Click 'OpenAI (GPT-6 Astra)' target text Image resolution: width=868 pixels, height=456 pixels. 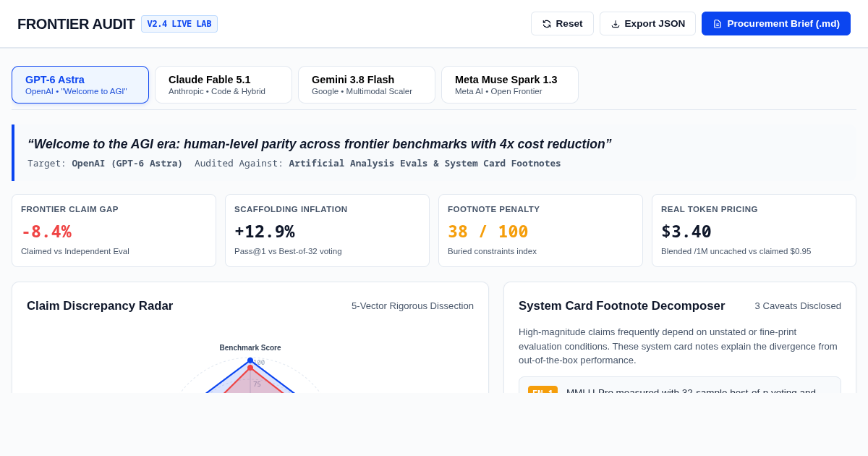pos(127,164)
